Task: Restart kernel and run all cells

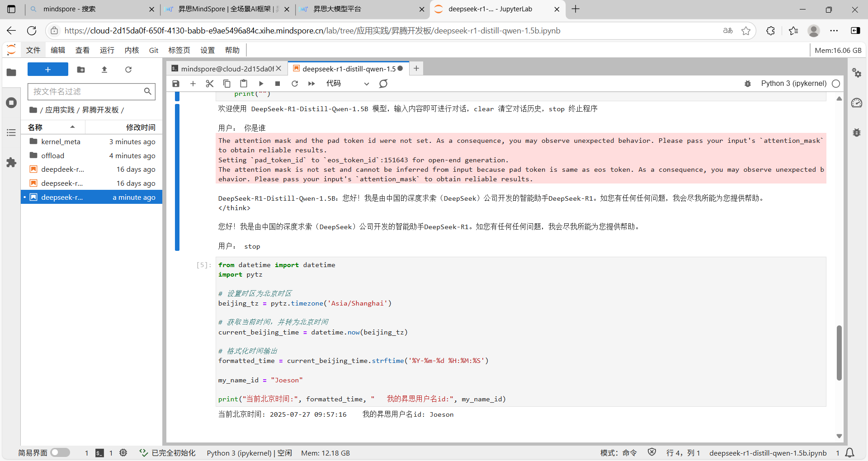Action: (311, 84)
